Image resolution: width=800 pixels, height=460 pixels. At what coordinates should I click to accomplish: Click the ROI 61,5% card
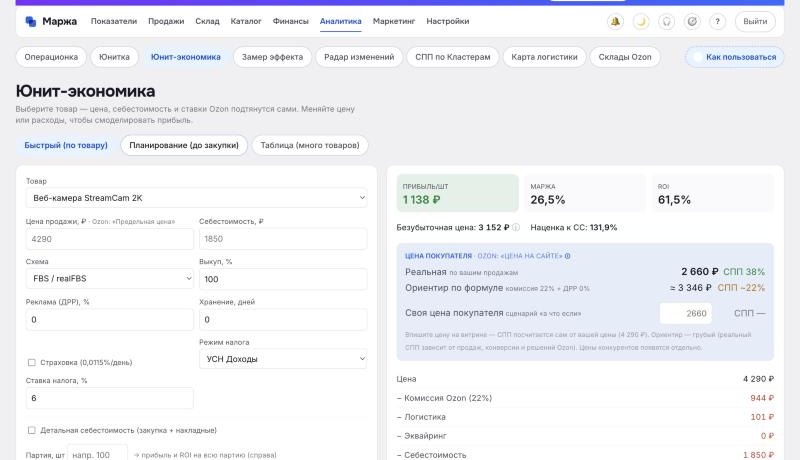pyautogui.click(x=713, y=193)
